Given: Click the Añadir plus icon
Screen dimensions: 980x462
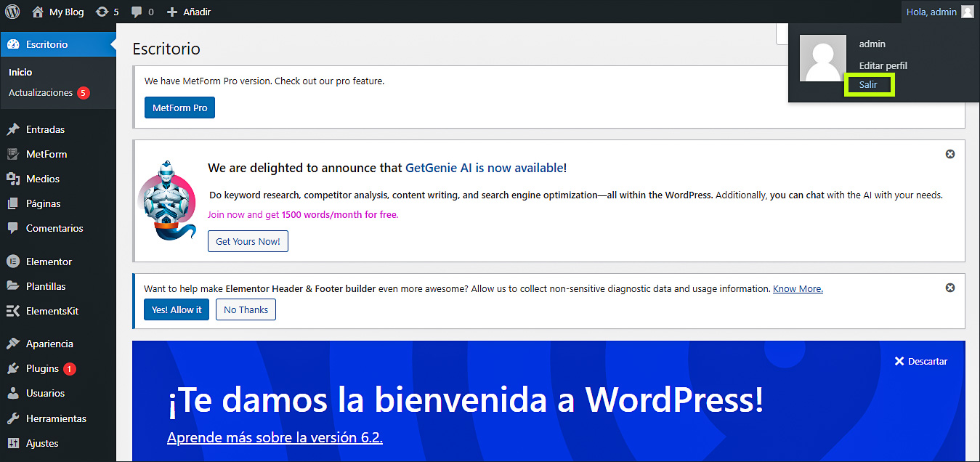Looking at the screenshot, I should coord(172,12).
